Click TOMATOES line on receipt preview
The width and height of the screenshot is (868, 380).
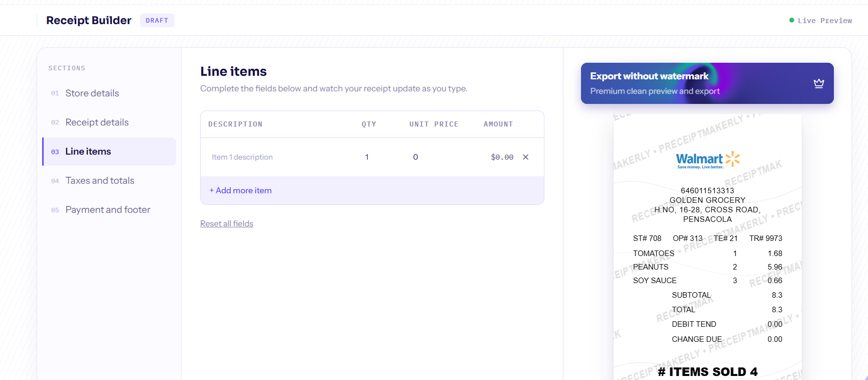point(707,254)
